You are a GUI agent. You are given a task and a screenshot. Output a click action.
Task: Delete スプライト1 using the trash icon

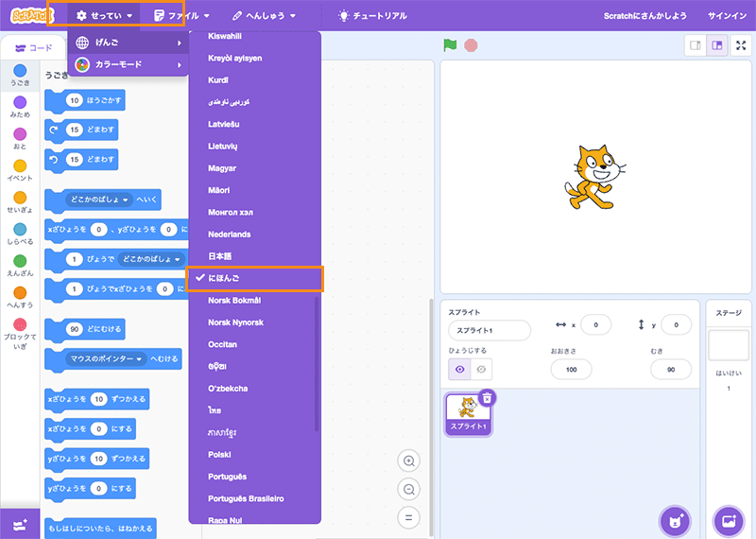(x=486, y=398)
